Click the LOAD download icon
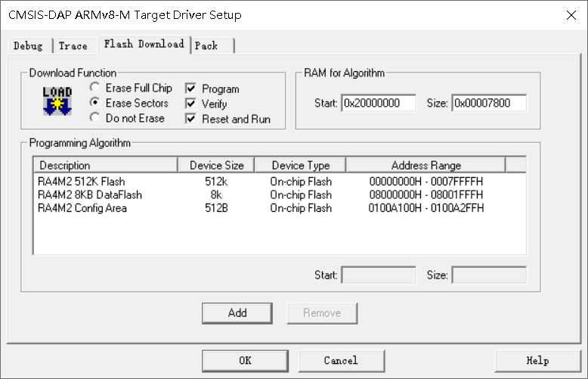588x379 pixels. coord(57,101)
